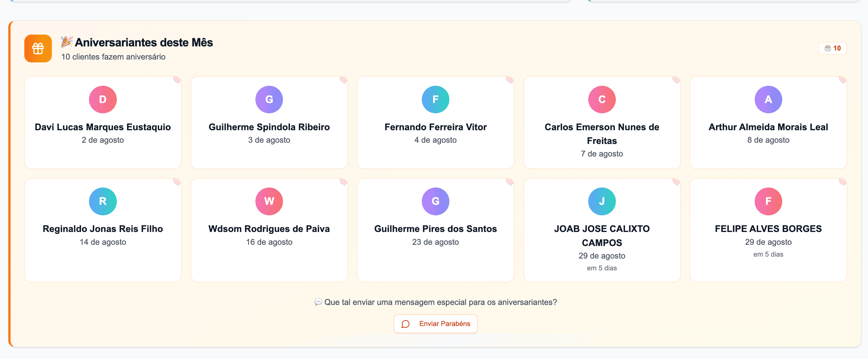
Task: Click the orange gift box icon
Action: tap(38, 49)
